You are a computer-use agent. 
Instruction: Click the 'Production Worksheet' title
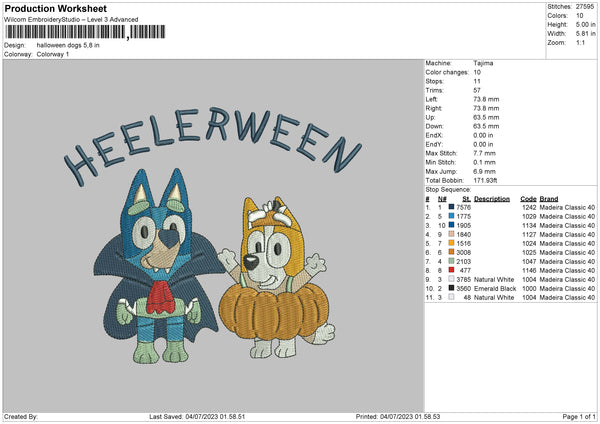click(56, 8)
